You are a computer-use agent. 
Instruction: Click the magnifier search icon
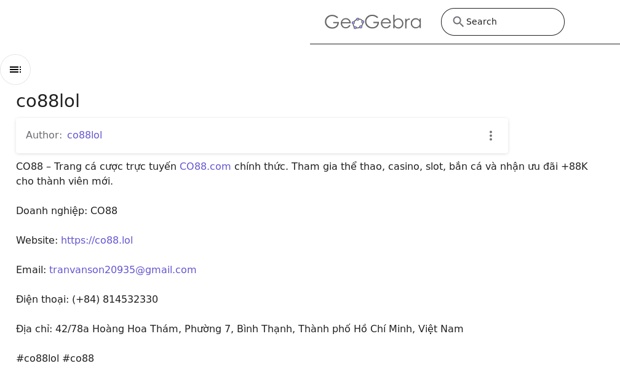(458, 21)
